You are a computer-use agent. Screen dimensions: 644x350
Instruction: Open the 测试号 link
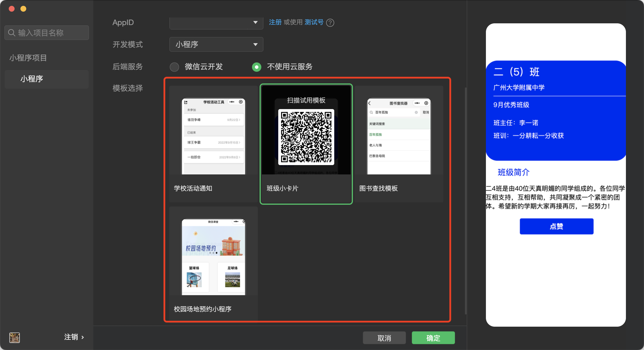(314, 22)
